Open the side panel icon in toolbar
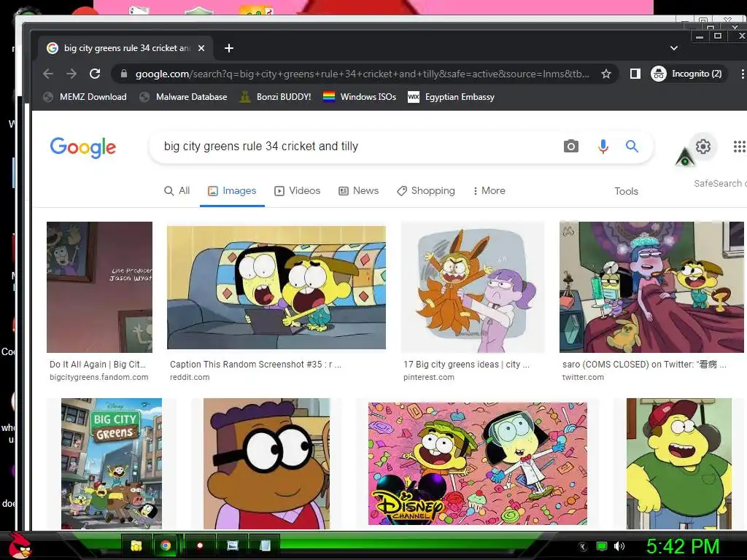Screen dimensions: 747x560 coord(635,74)
